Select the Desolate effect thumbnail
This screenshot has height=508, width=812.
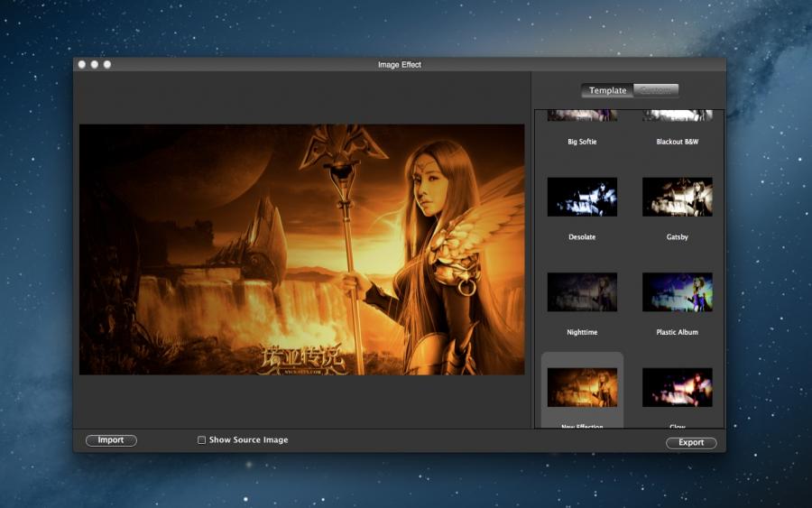point(582,197)
